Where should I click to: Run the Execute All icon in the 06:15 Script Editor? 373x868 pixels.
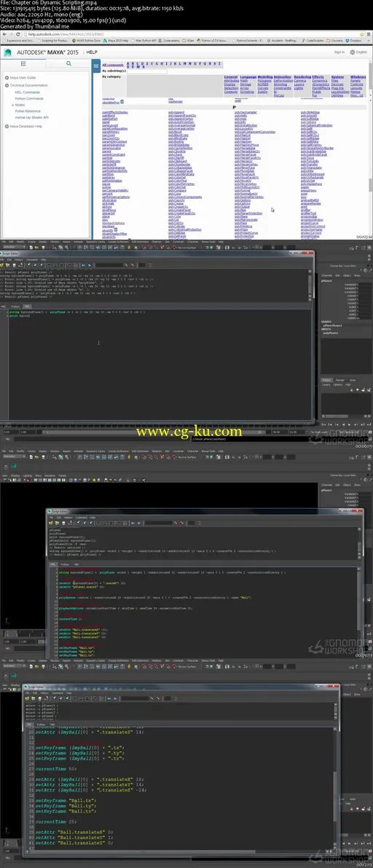(84, 265)
